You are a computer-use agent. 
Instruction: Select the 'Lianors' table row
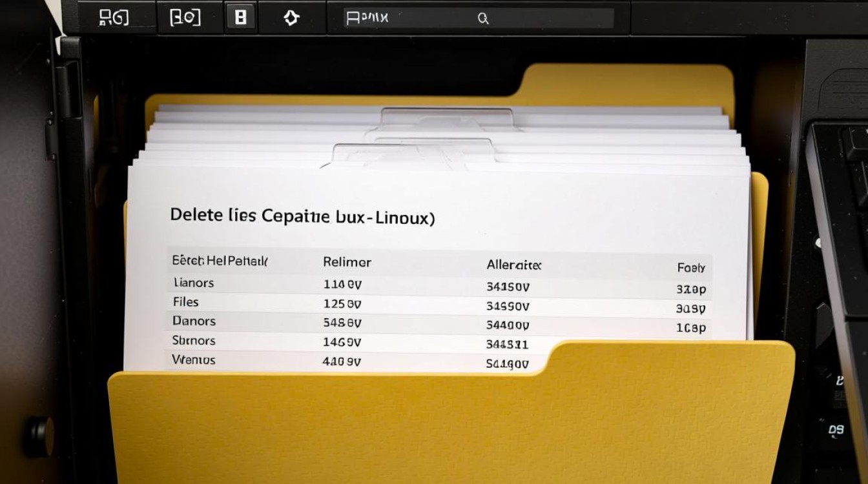tap(194, 283)
